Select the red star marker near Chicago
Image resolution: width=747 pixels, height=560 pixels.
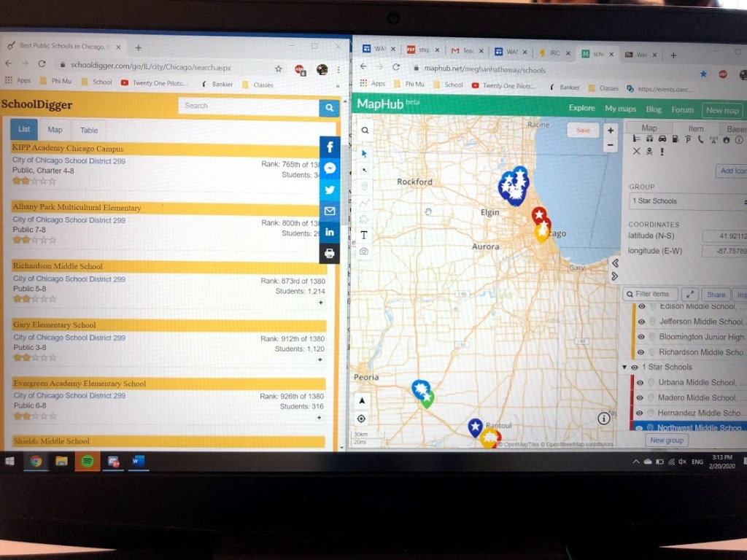[x=538, y=214]
